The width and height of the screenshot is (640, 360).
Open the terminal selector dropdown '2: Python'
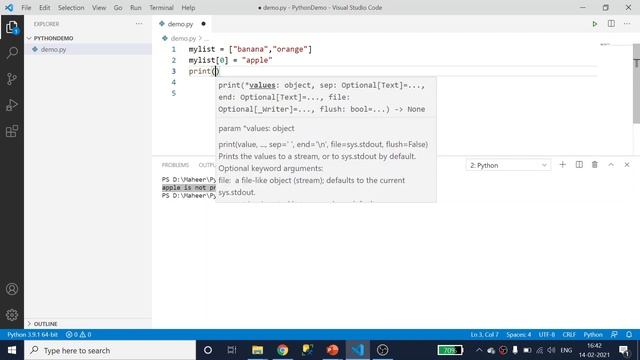508,165
